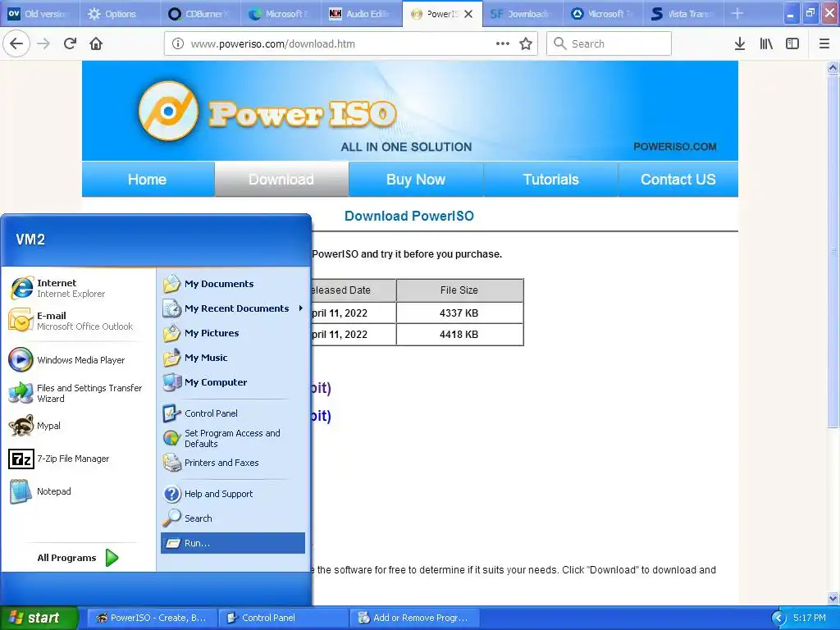Reload the page with the refresh icon
Viewport: 840px width, 630px height.
(70, 43)
